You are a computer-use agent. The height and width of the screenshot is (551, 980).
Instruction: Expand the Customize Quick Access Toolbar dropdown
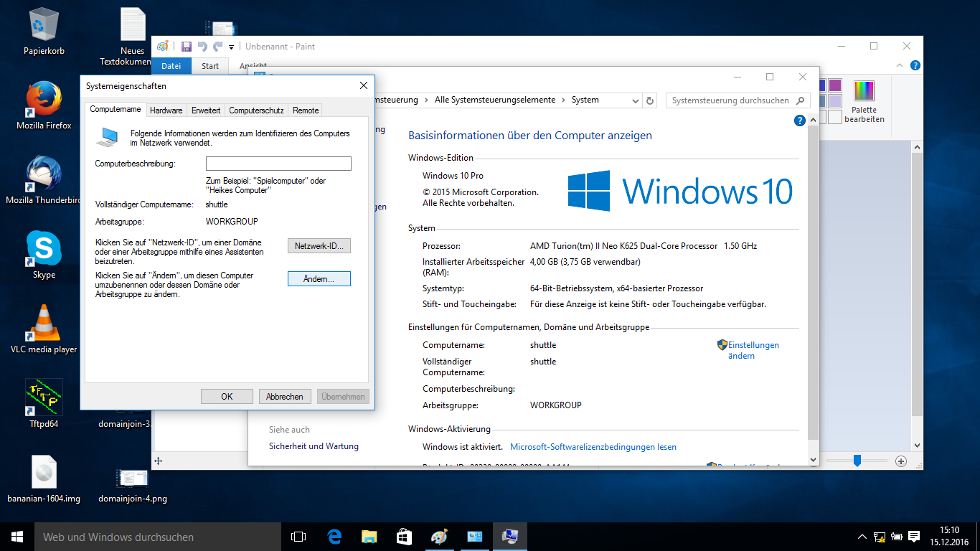(x=232, y=47)
